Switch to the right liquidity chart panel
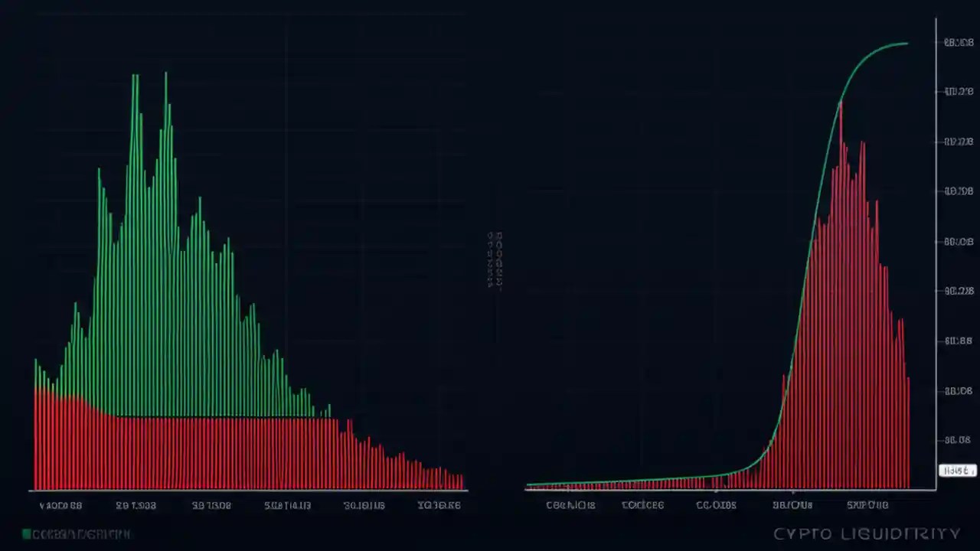Viewport: 980px width, 551px height. (x=727, y=268)
